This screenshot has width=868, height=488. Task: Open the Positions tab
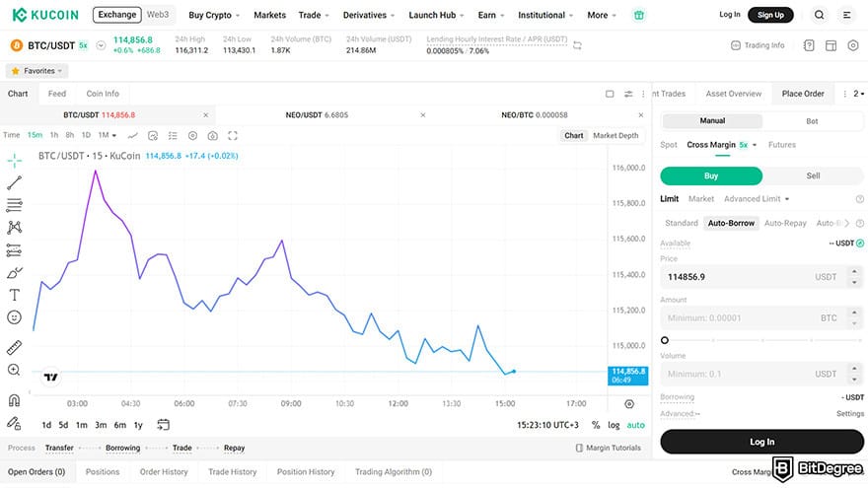point(103,472)
